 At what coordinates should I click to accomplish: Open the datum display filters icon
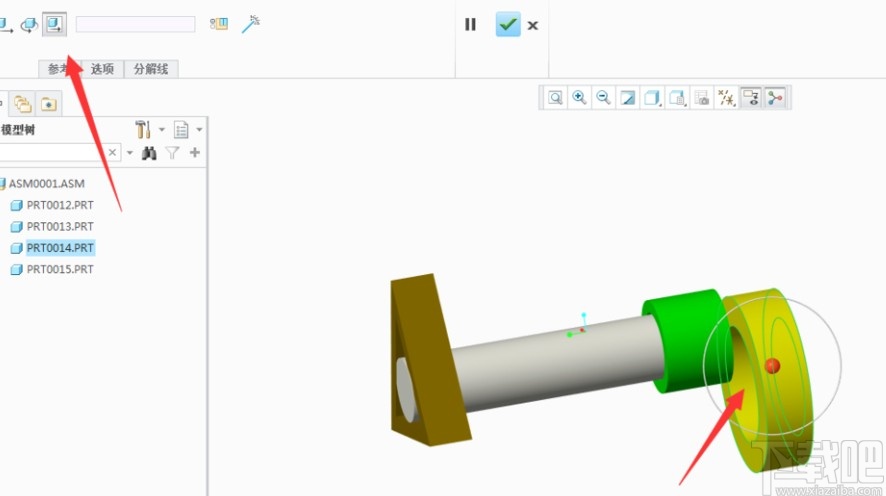point(726,98)
